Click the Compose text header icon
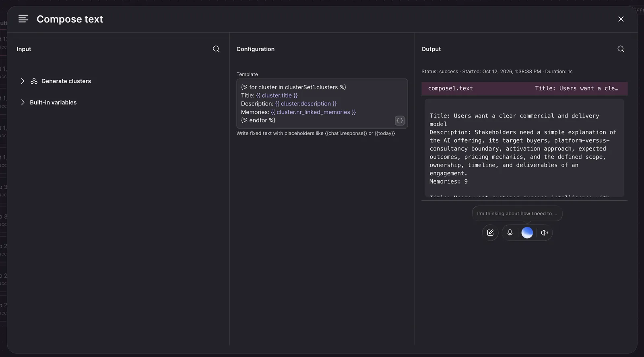Screen dimensions: 644x357 click(23, 19)
